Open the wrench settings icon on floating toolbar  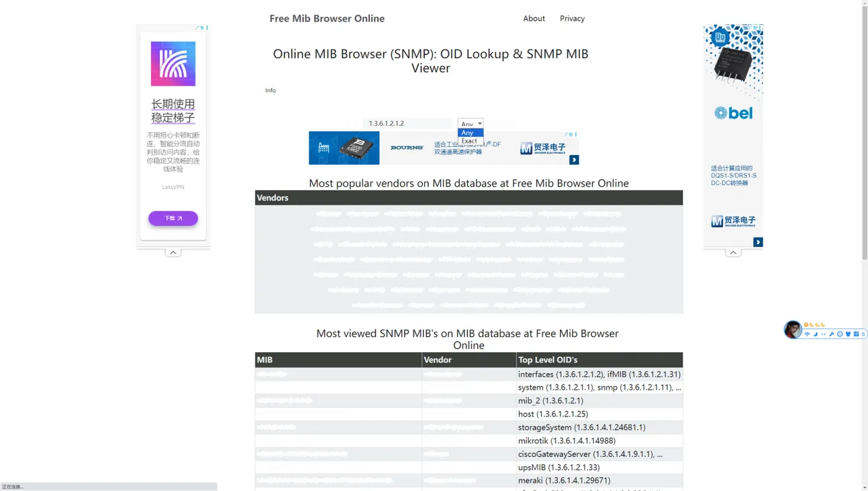831,334
